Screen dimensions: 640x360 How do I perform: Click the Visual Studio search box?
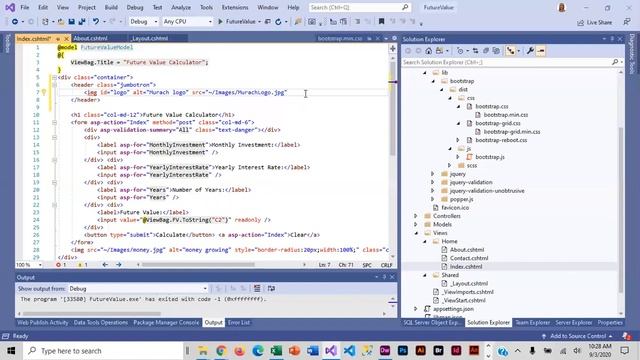360,7
